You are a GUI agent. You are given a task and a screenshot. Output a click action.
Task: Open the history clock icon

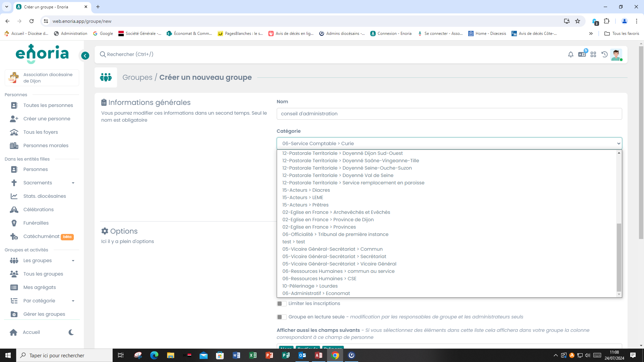tap(604, 54)
